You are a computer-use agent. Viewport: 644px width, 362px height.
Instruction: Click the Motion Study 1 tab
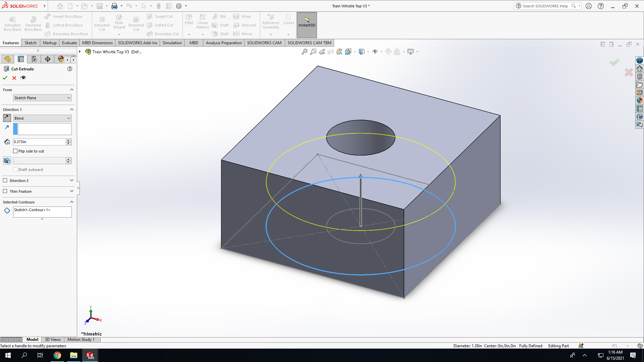tap(81, 340)
